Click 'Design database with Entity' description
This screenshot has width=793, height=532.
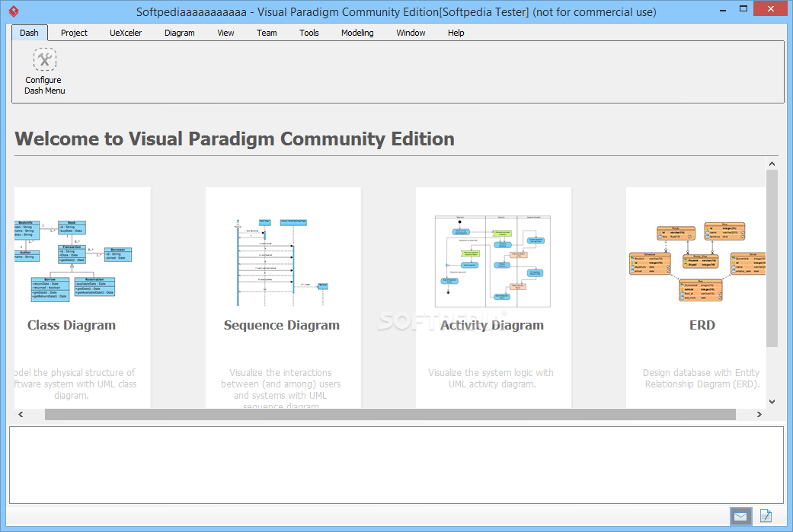coord(702,378)
